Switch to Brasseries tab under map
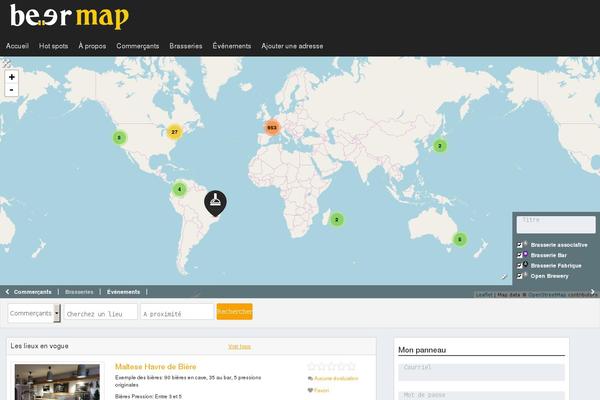This screenshot has height=400, width=600. (x=79, y=292)
